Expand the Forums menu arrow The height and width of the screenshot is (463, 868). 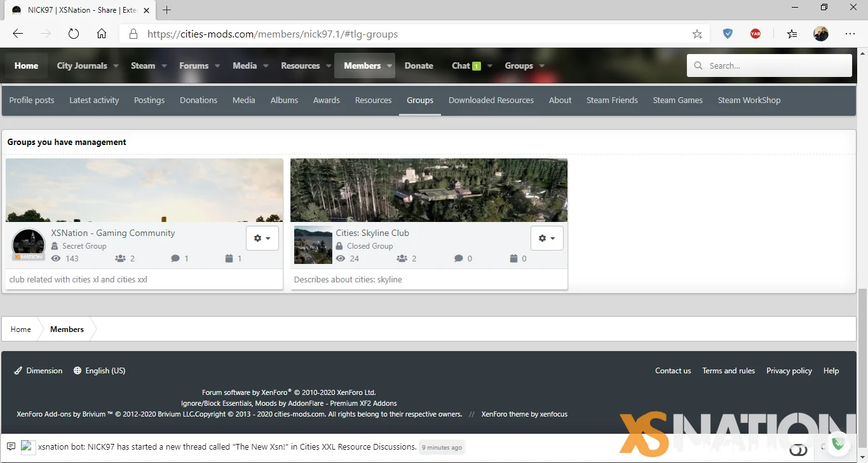(x=217, y=66)
